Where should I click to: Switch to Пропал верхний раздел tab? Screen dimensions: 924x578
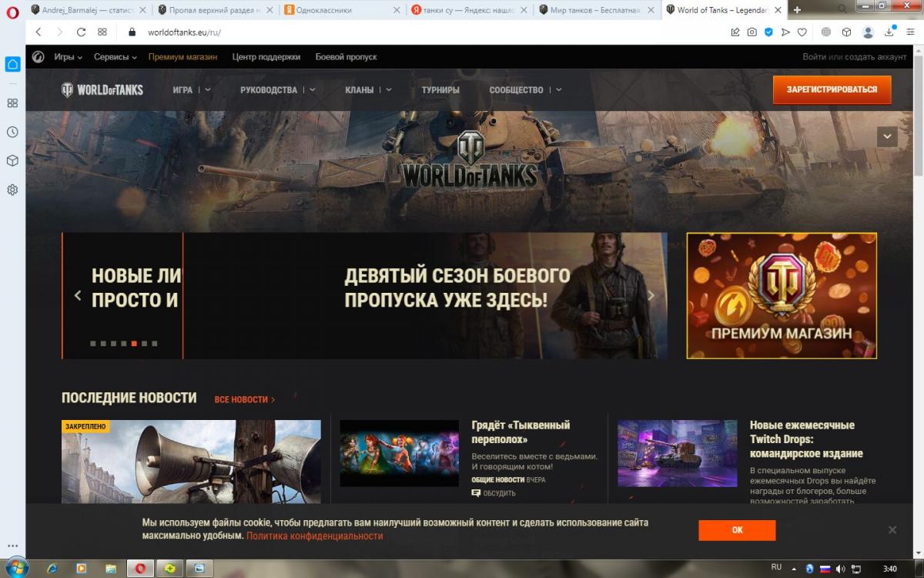pos(214,10)
